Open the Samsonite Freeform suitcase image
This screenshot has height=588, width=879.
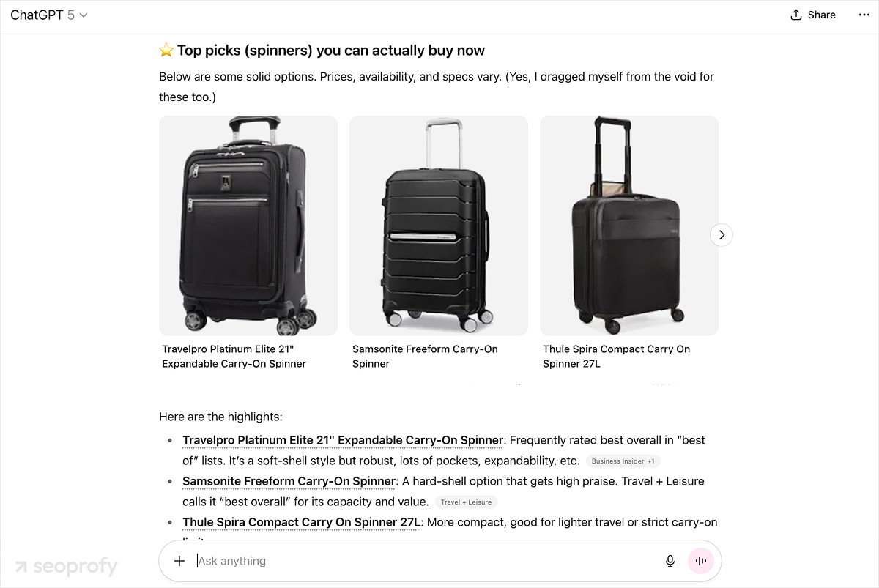(x=438, y=226)
